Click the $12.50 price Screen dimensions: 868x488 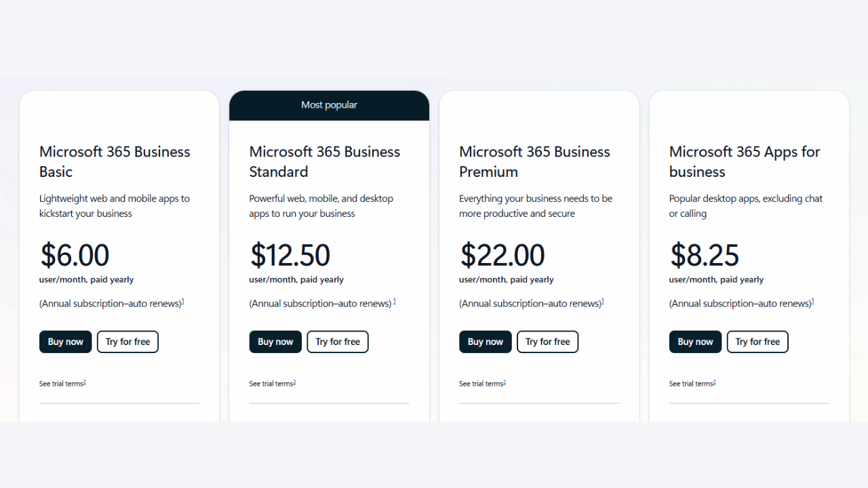[290, 255]
